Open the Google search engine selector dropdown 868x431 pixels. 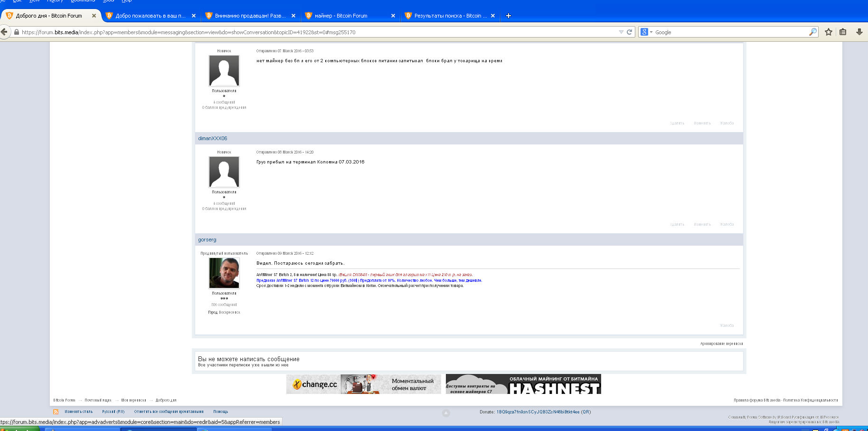point(646,32)
